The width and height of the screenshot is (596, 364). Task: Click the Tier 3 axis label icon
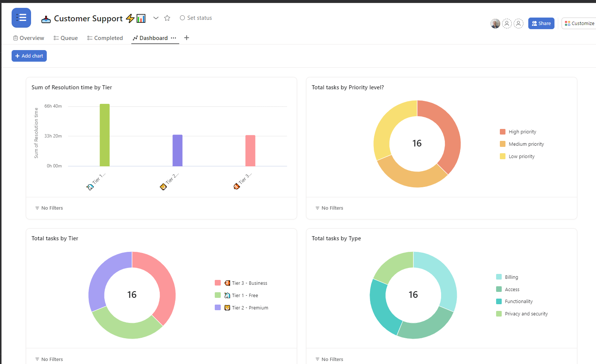point(236,186)
